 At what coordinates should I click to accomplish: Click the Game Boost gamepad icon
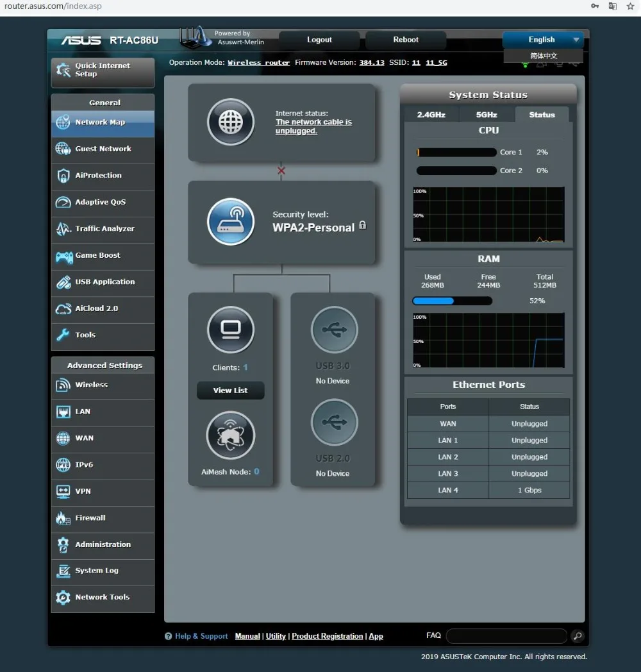pos(64,257)
